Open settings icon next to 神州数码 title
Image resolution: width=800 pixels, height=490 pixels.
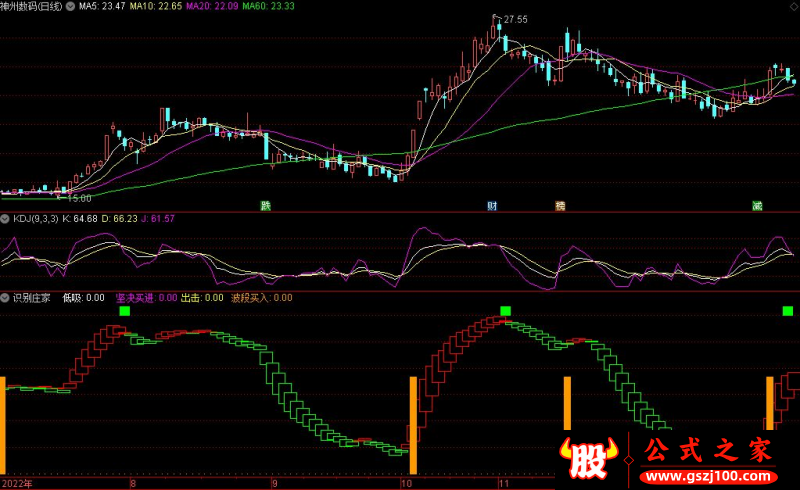click(x=69, y=6)
